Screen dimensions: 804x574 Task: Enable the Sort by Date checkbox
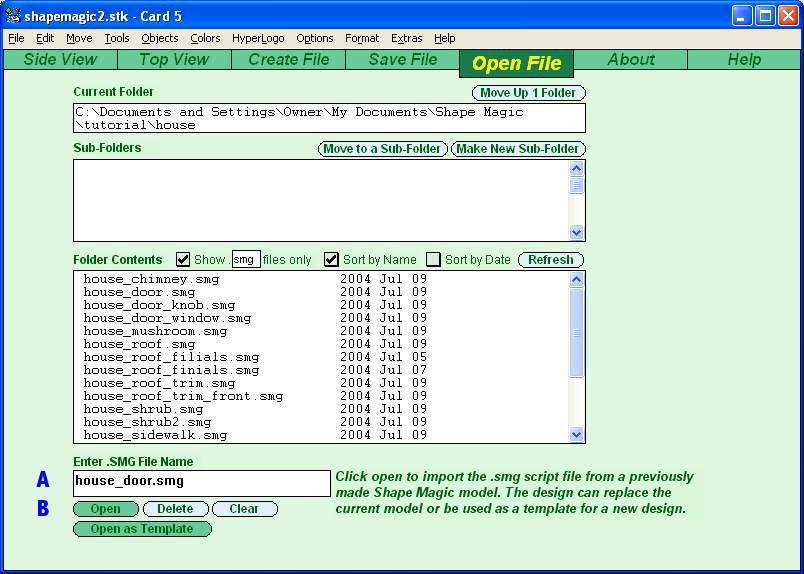coord(434,259)
